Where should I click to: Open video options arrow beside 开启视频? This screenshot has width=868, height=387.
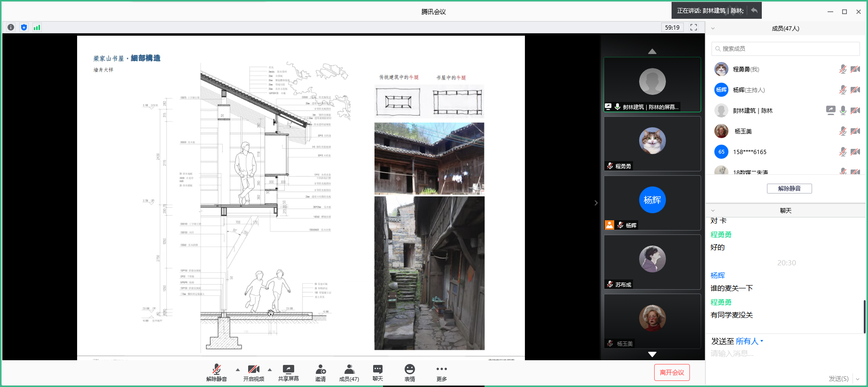tap(270, 370)
